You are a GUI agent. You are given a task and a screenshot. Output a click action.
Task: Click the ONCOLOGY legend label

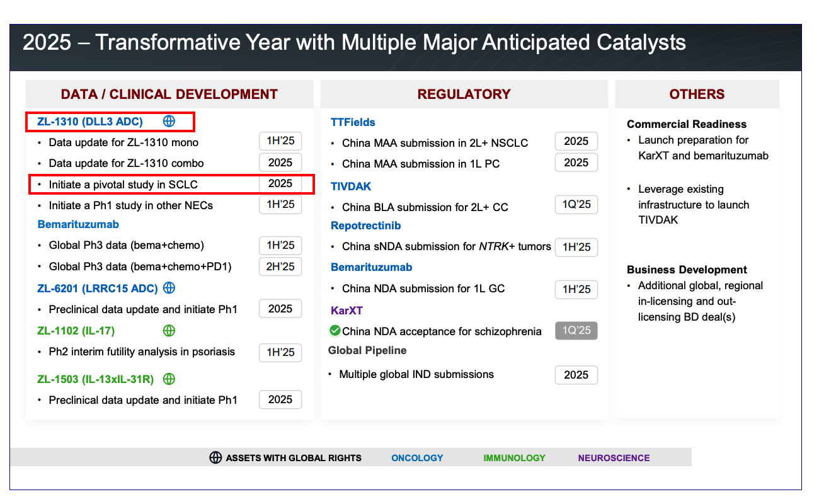(x=417, y=458)
